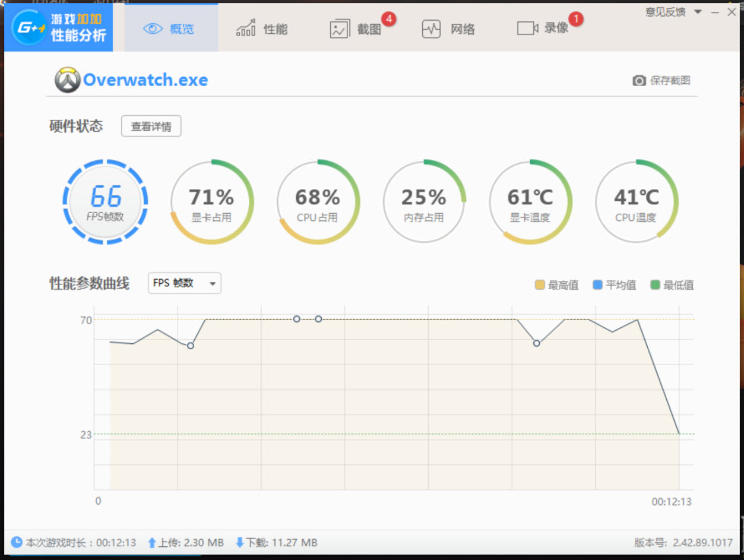Select the FPS gauge showing 66
This screenshot has width=744, height=560.
coord(105,201)
